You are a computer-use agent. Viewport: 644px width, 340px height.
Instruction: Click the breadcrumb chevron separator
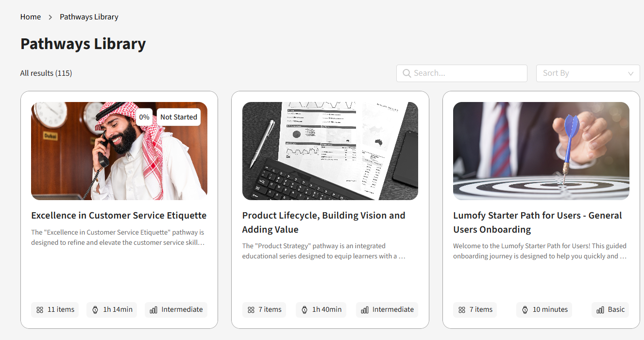click(x=50, y=17)
